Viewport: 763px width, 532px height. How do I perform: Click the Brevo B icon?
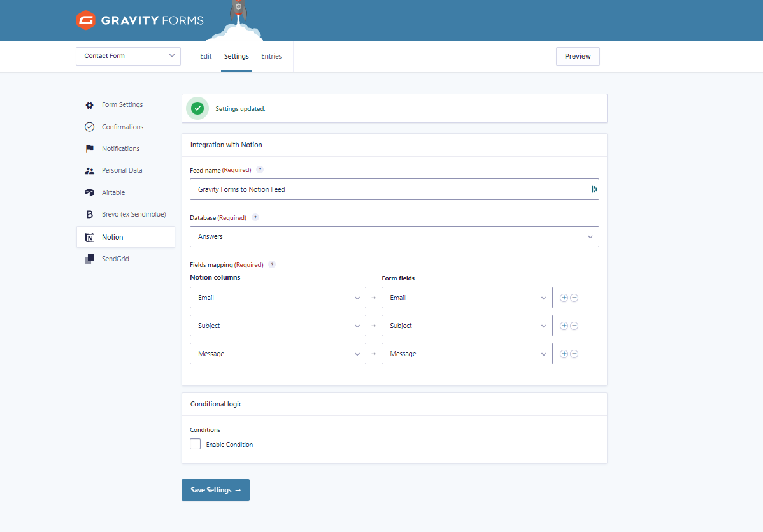pyautogui.click(x=90, y=214)
